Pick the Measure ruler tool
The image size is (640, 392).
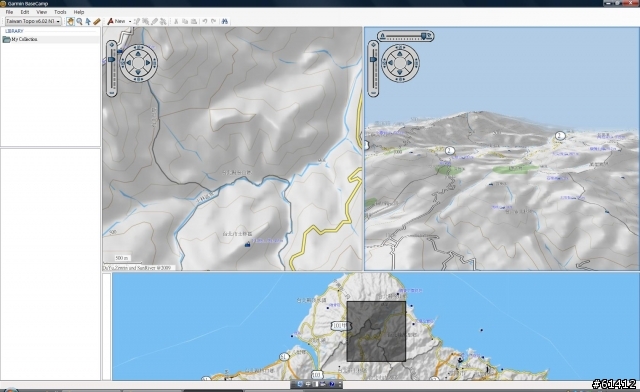[97, 21]
